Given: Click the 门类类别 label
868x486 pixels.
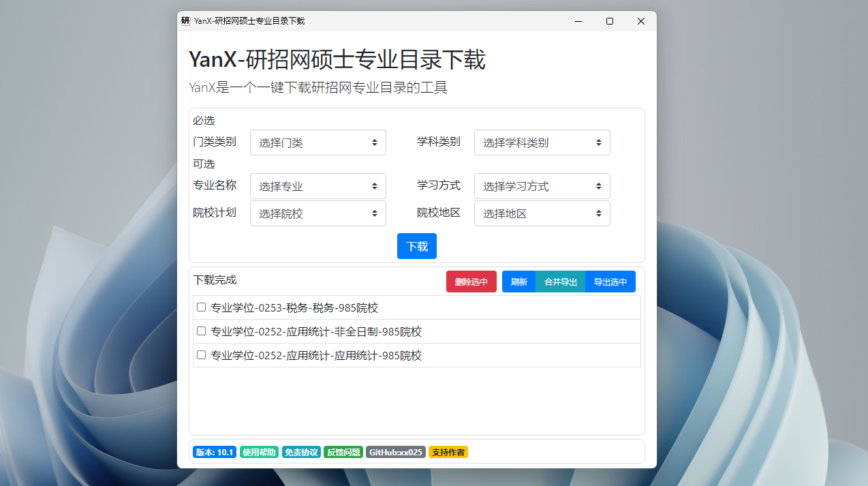Looking at the screenshot, I should click(215, 142).
